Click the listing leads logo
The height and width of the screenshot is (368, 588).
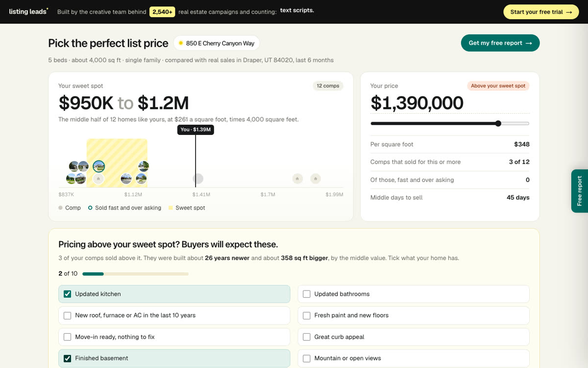pyautogui.click(x=28, y=11)
